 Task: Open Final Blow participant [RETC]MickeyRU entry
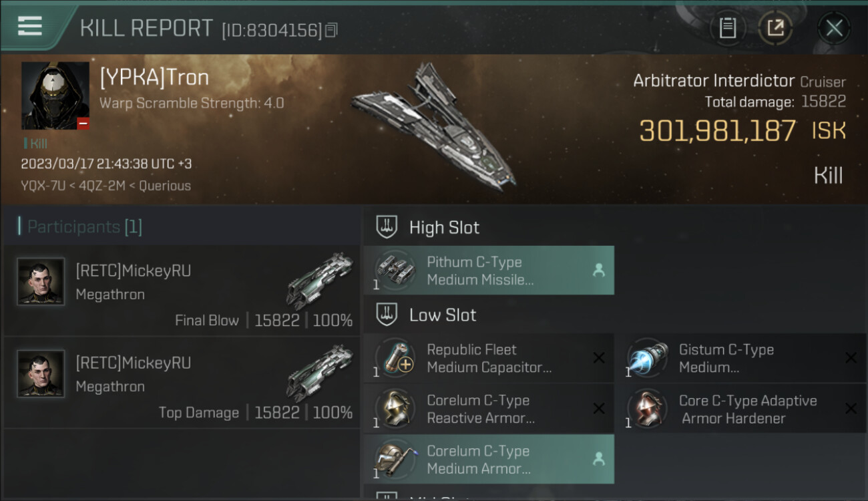[182, 291]
